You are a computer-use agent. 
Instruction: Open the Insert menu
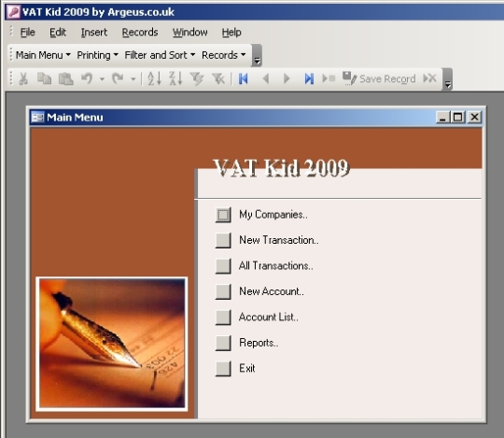pos(94,32)
